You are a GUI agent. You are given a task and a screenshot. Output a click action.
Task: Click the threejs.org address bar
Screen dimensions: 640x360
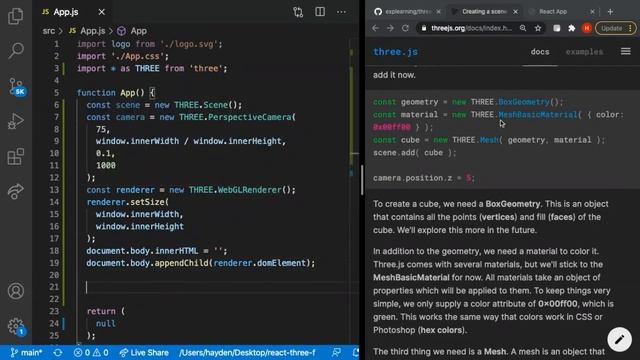[471, 28]
